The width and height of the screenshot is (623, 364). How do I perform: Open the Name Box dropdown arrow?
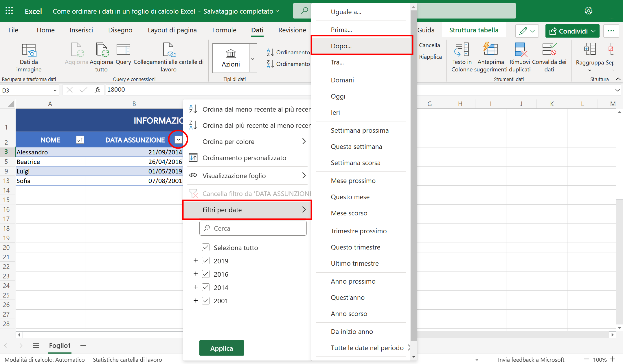point(55,90)
